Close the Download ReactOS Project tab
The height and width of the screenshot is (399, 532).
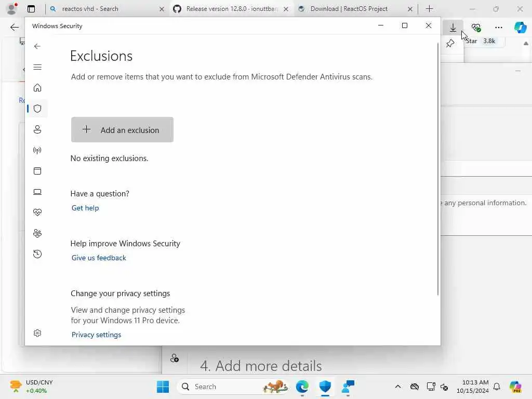410,9
